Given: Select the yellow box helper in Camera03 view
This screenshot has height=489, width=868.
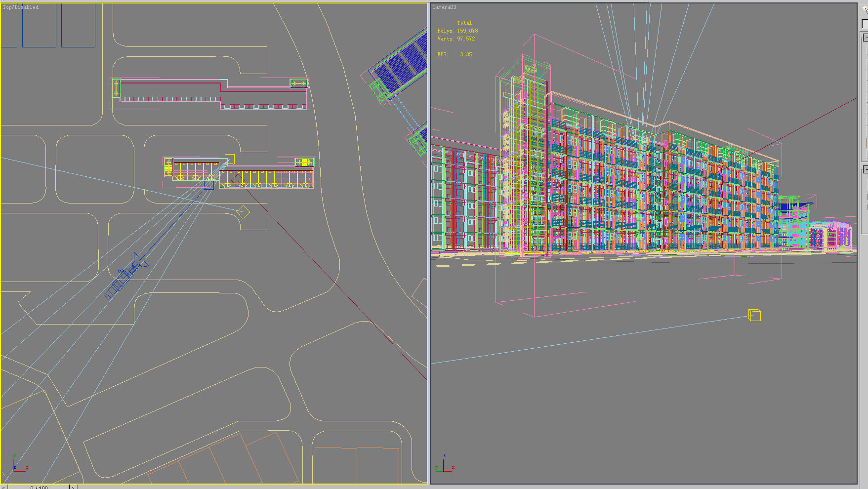Looking at the screenshot, I should click(754, 315).
